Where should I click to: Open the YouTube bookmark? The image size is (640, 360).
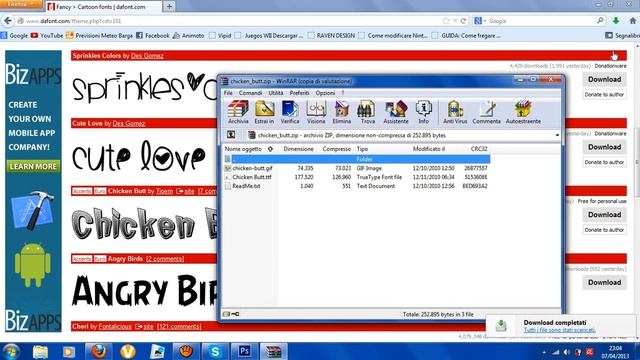coord(47,36)
